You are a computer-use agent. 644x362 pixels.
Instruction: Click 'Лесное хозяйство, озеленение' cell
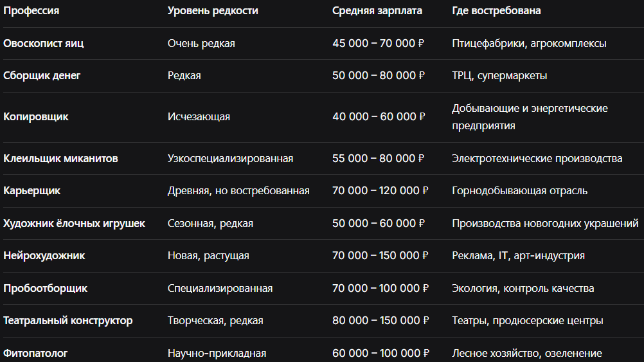coord(527,354)
